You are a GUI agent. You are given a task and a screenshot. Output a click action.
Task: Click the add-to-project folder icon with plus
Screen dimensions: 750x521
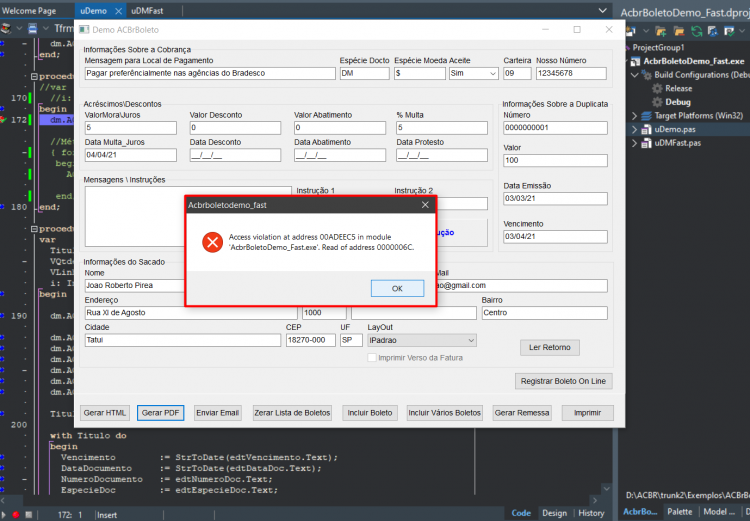click(x=661, y=32)
